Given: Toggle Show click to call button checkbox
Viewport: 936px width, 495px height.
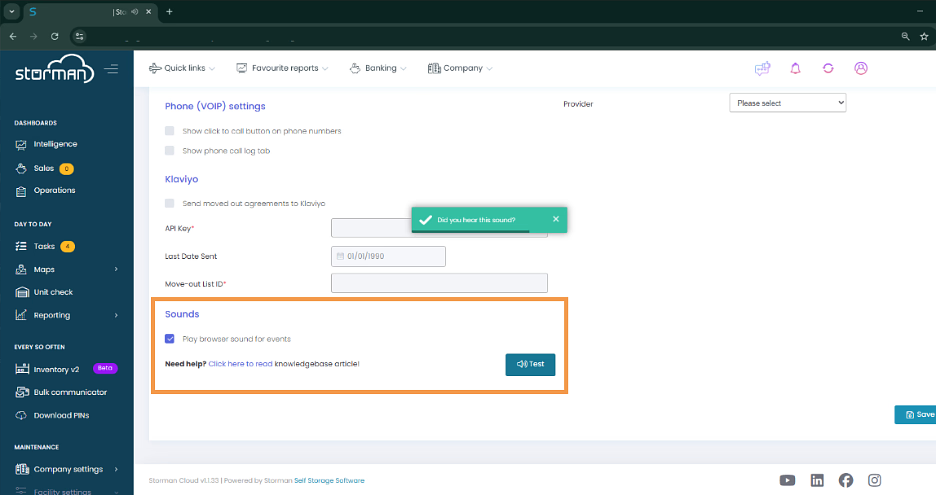Looking at the screenshot, I should (170, 131).
